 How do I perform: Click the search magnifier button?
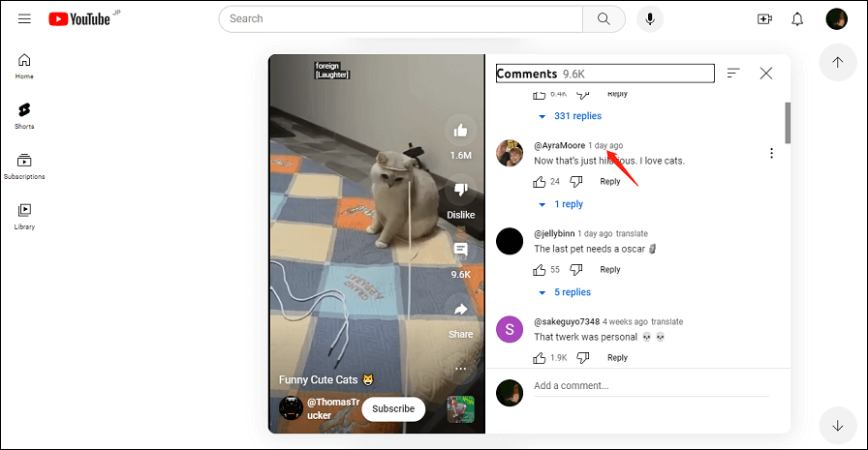click(x=604, y=18)
